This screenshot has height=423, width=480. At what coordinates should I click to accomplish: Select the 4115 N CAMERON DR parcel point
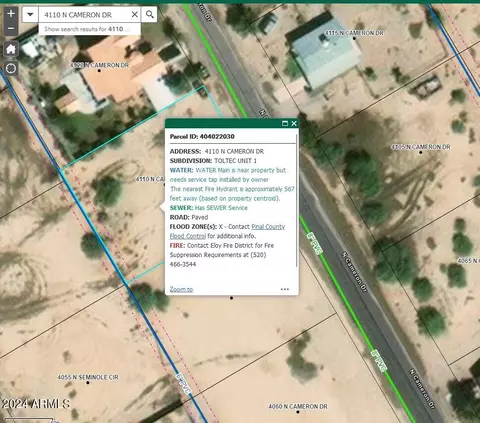[x=354, y=38]
